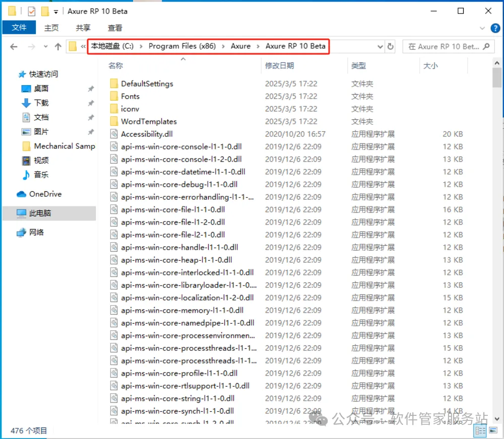The image size is (504, 439).
Task: Select api-ms-win-core-memory-l1-1-0.dll
Action: [182, 310]
